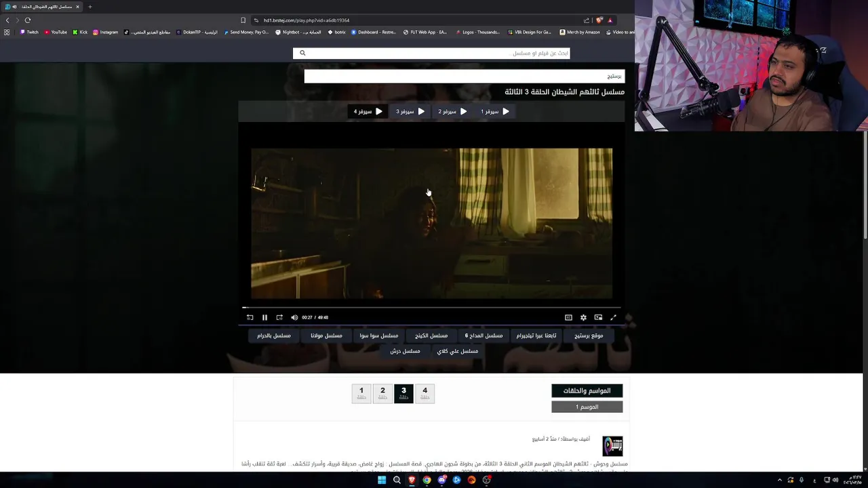This screenshot has width=868, height=488.
Task: Open the FUT Web App bookmark
Action: pos(425,32)
